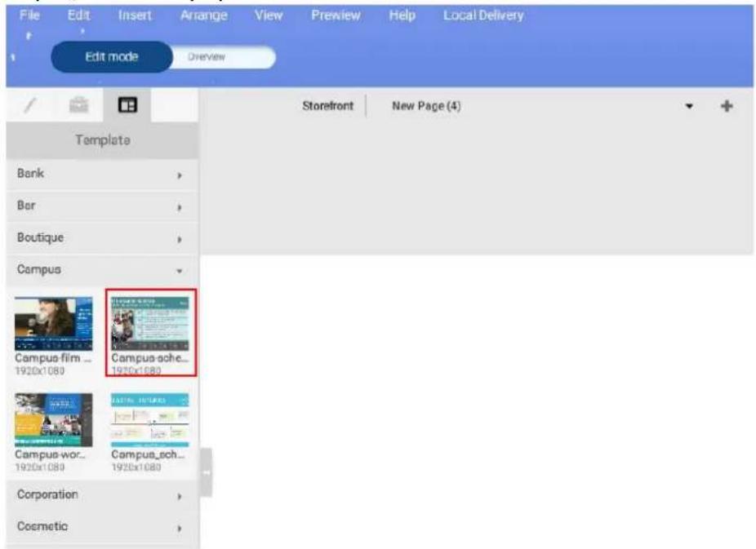Add a new page with plus icon
Image resolution: width=756 pixels, height=549 pixels.
tap(727, 106)
